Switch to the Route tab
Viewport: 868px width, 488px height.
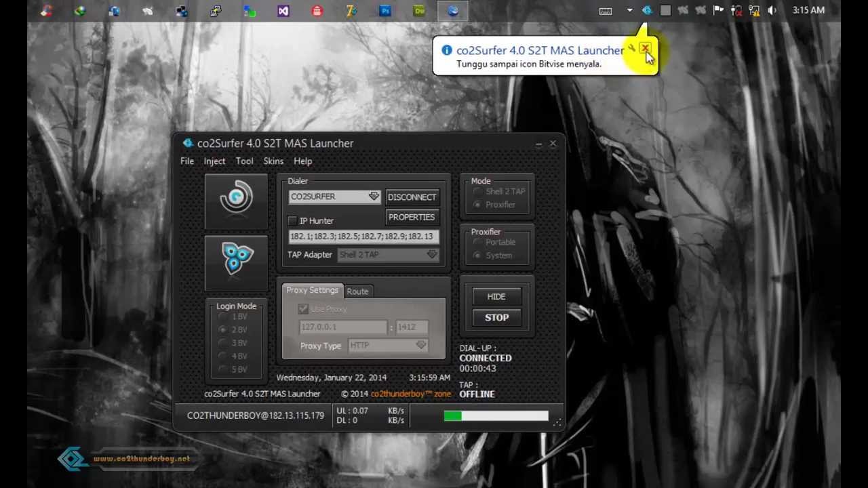pyautogui.click(x=357, y=291)
